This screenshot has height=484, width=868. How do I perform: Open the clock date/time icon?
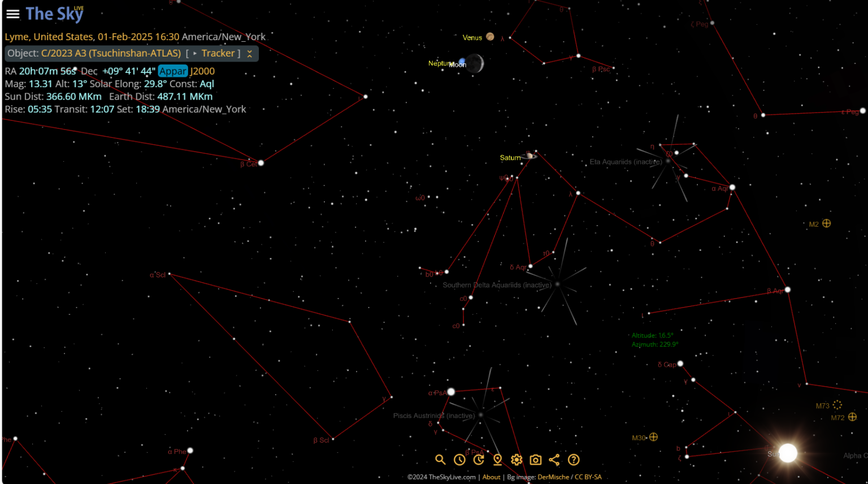coord(459,460)
